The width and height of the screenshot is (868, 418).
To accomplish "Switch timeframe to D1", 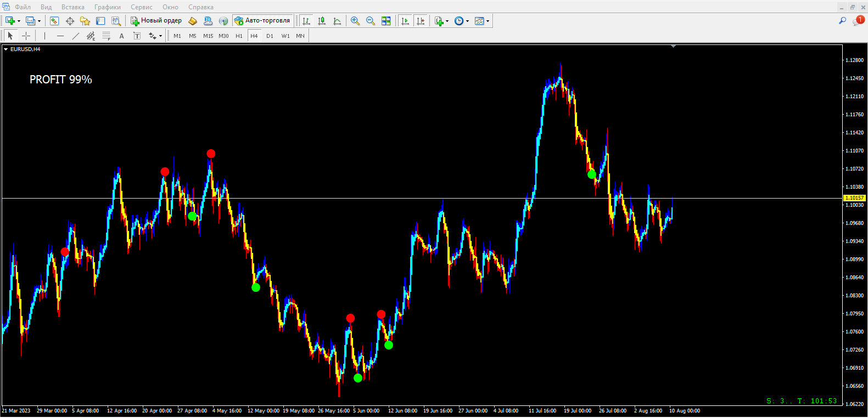I will [270, 36].
